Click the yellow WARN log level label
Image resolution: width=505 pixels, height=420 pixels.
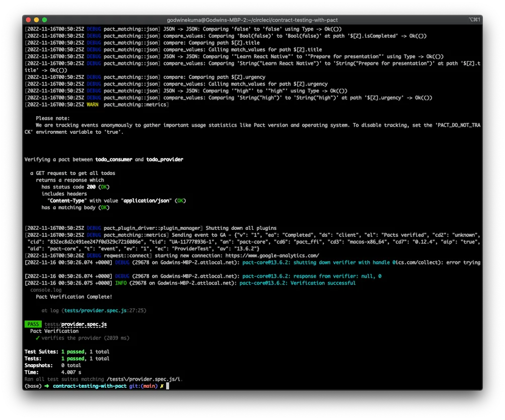[x=93, y=105]
